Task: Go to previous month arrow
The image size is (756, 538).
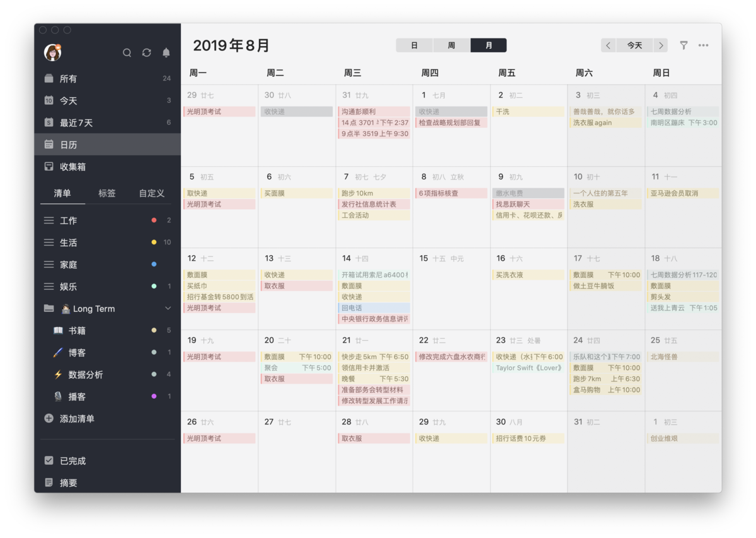Action: (x=608, y=45)
